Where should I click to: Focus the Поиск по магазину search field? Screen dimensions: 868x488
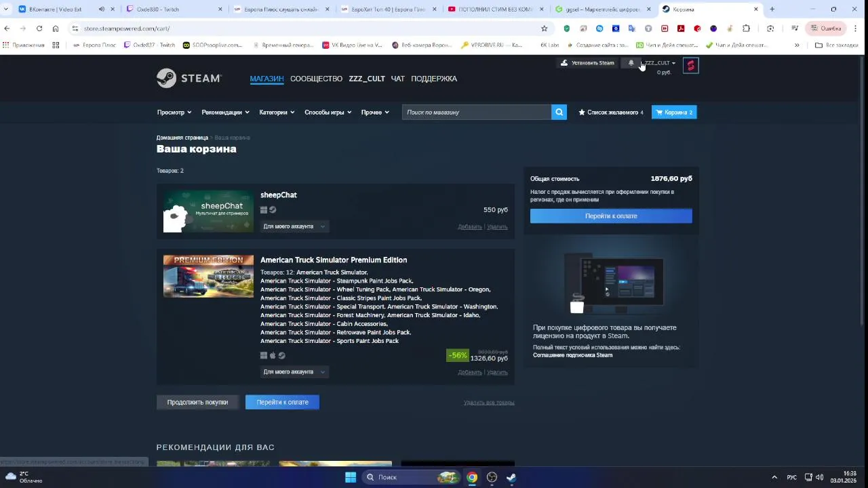pos(477,113)
